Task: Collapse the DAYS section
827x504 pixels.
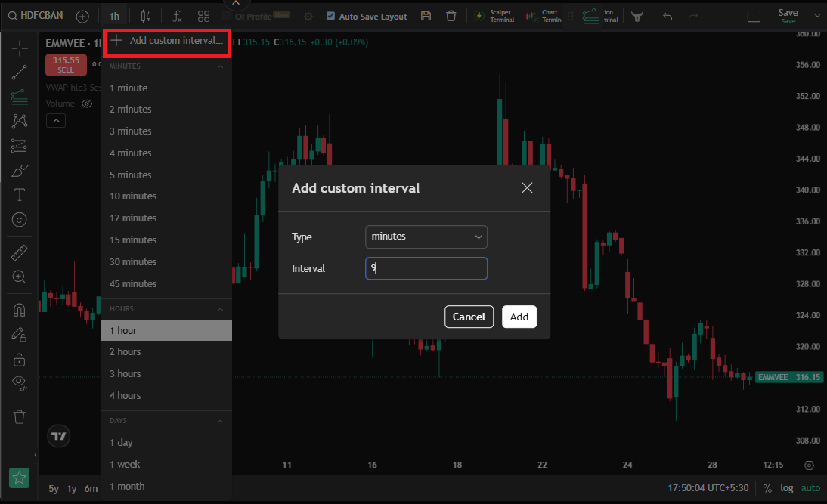Action: click(x=221, y=421)
